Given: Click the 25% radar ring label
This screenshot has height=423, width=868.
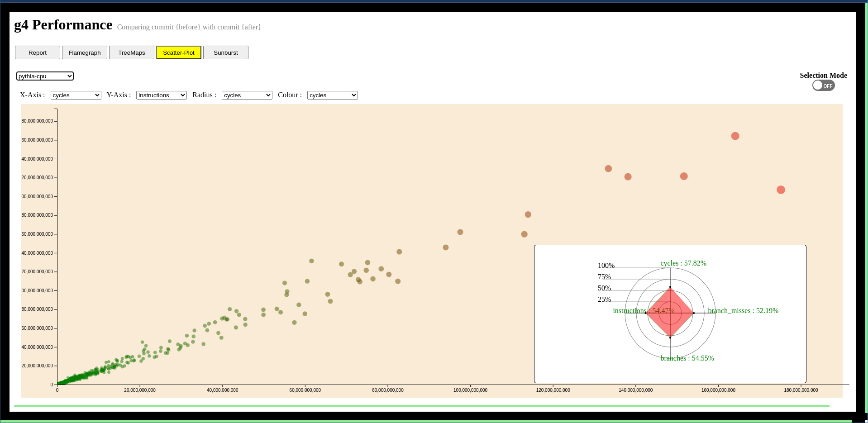Looking at the screenshot, I should pos(604,299).
